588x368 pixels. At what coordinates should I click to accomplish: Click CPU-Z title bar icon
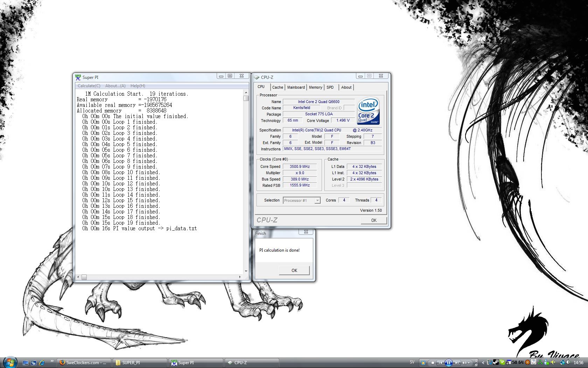pos(257,77)
